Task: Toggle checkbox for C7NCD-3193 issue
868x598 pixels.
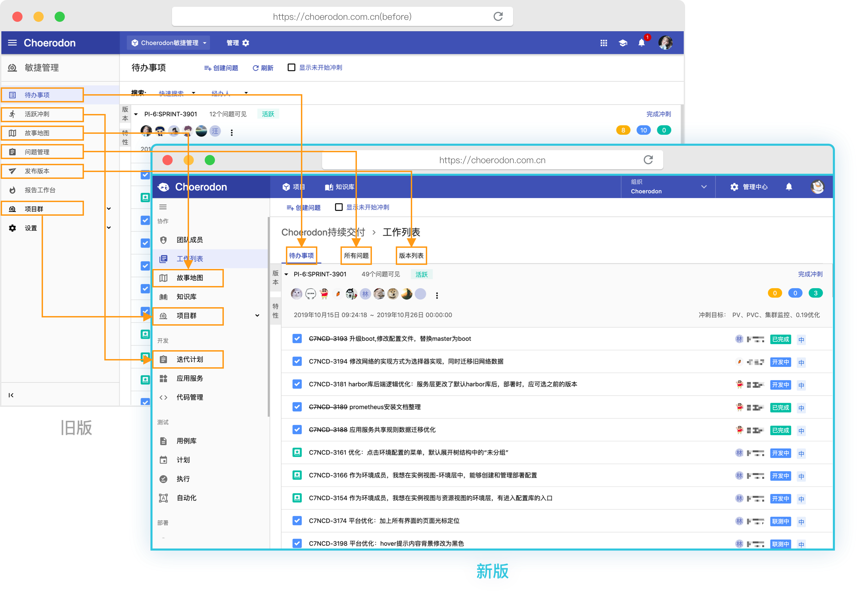Action: point(297,339)
